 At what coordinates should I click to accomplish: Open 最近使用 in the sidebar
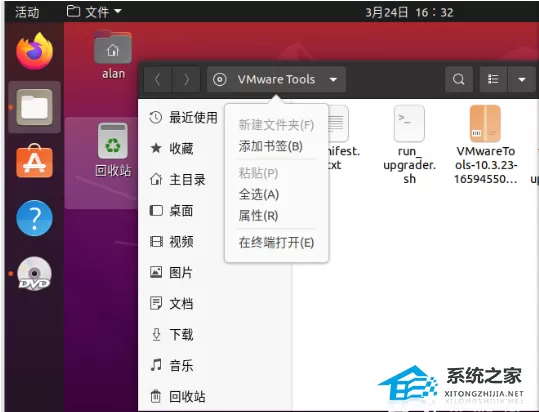(183, 118)
